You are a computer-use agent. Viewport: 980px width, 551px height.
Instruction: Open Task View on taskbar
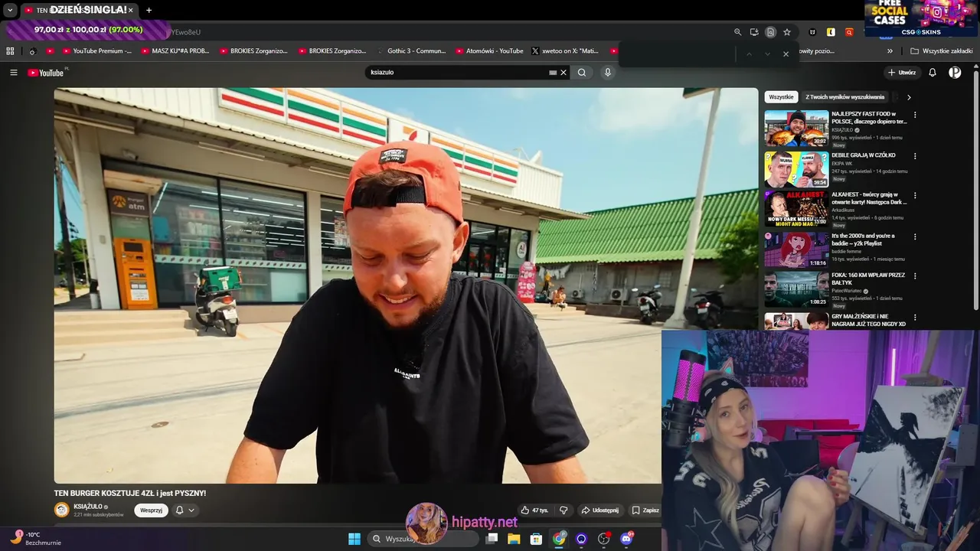pos(492,539)
